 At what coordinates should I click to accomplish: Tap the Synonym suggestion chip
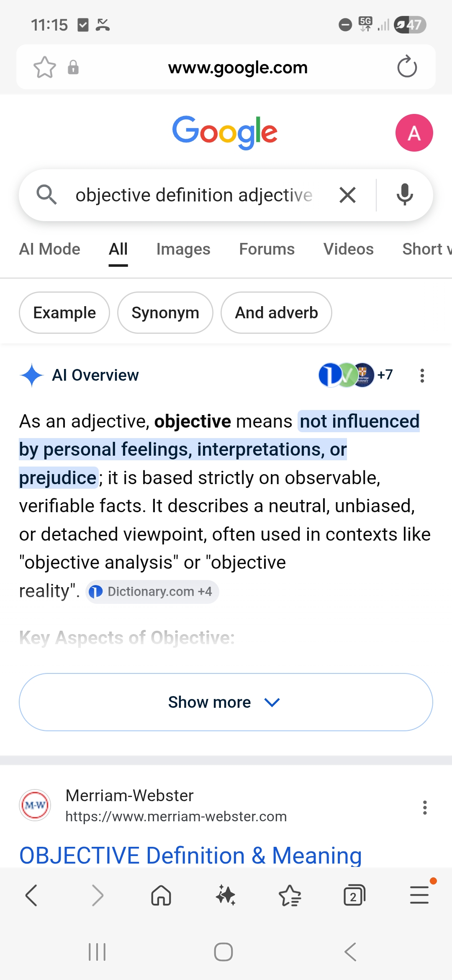[165, 313]
